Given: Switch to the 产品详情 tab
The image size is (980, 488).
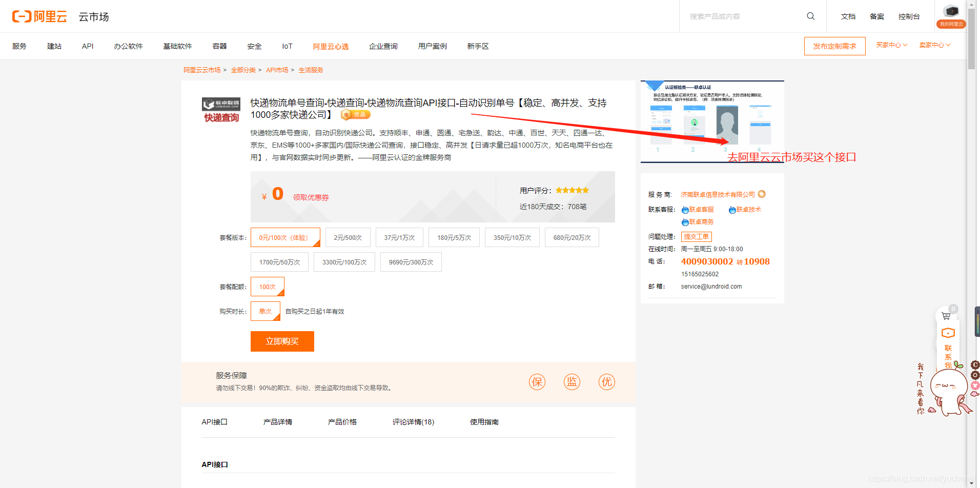Looking at the screenshot, I should click(278, 422).
